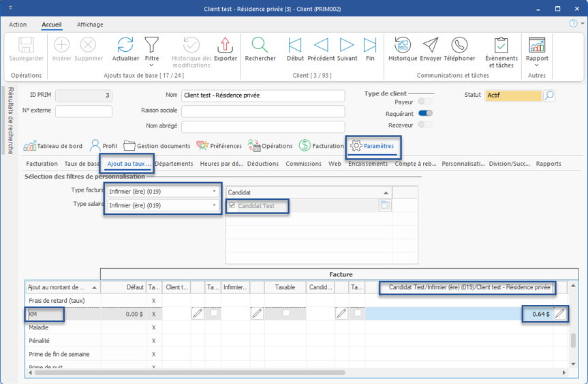Click the Nº externe input field
Screen dimensions: 588x384
(83, 110)
